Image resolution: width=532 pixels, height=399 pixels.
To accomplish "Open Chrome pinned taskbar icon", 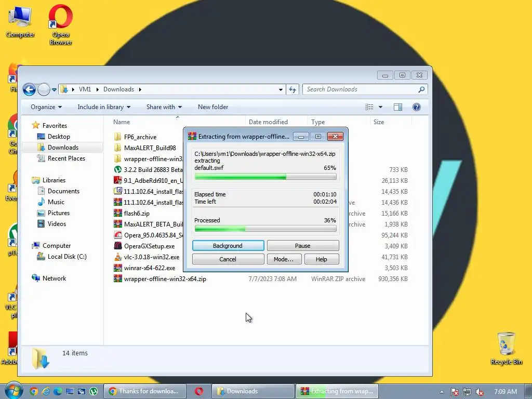I will [34, 391].
